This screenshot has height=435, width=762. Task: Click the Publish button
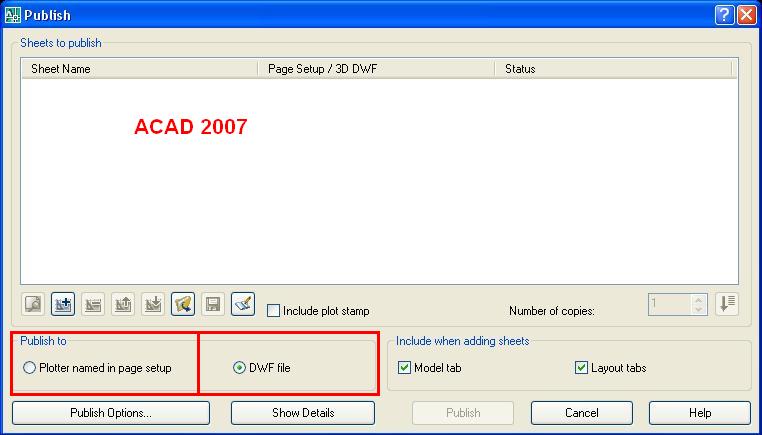point(463,413)
